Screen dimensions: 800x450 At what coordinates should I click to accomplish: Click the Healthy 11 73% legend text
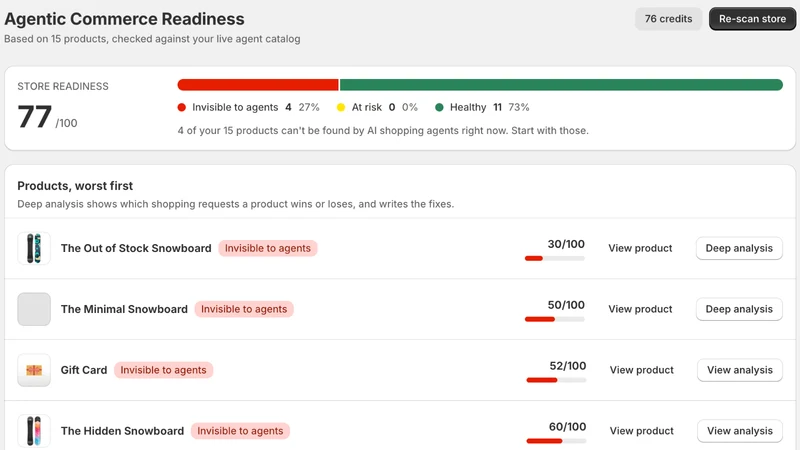coord(489,107)
